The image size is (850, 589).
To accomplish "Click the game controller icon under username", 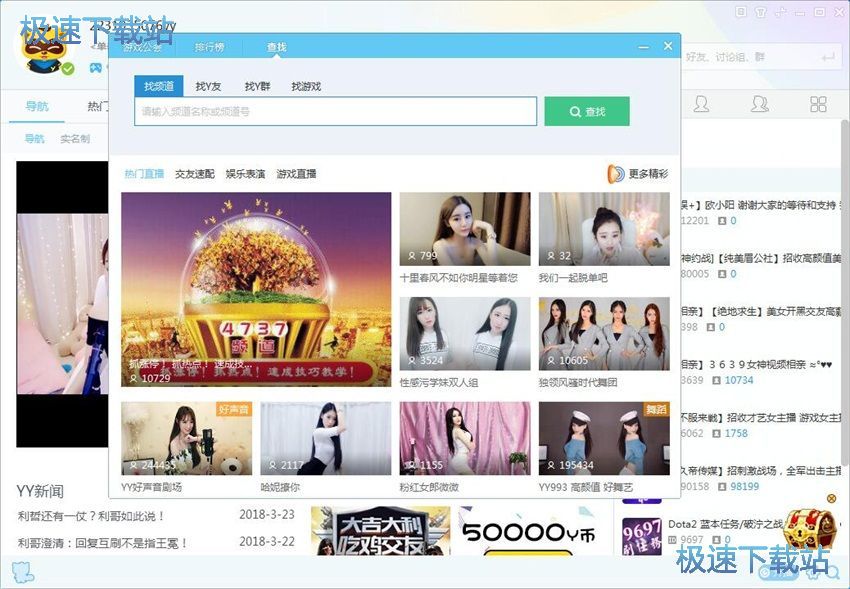I will (x=96, y=68).
